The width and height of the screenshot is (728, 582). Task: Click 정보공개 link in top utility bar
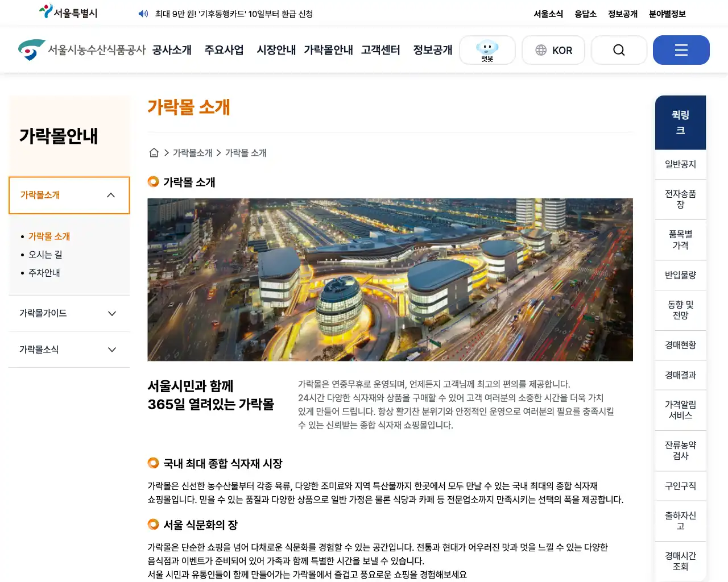623,14
